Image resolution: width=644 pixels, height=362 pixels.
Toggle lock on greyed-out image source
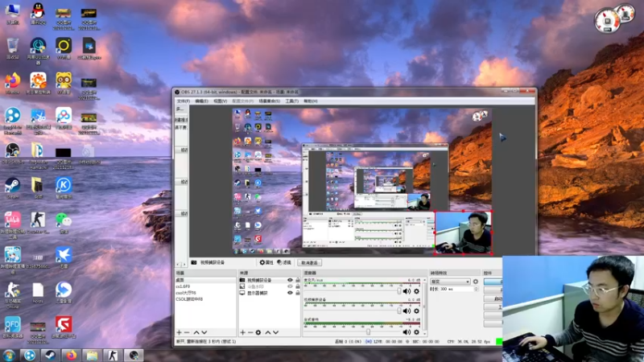click(298, 286)
